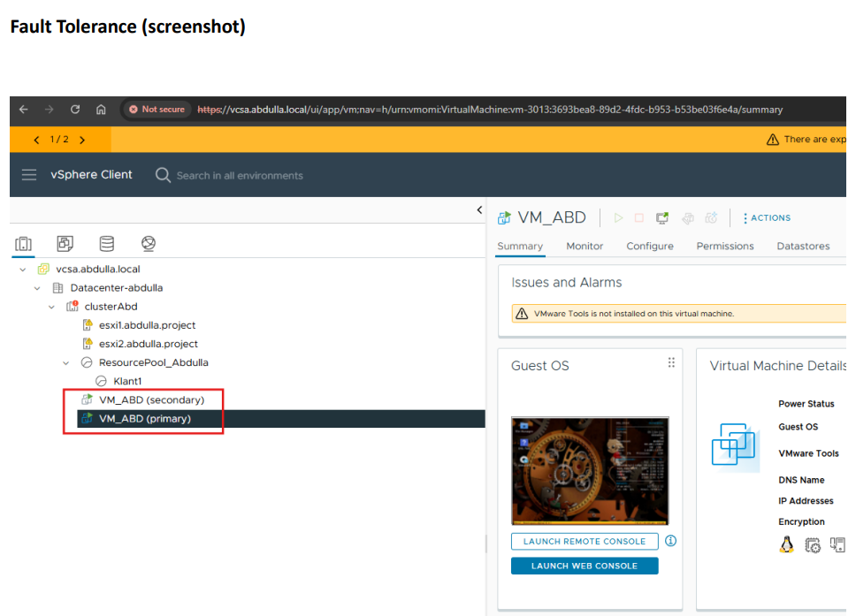Screen dimensions: 856x616
Task: Click the Virtual Machine Details VM graphic
Action: click(735, 445)
